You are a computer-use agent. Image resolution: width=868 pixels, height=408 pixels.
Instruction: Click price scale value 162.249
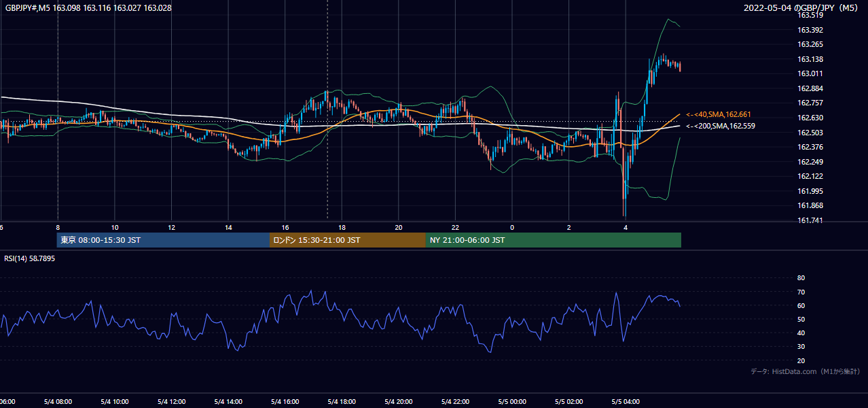tap(810, 162)
